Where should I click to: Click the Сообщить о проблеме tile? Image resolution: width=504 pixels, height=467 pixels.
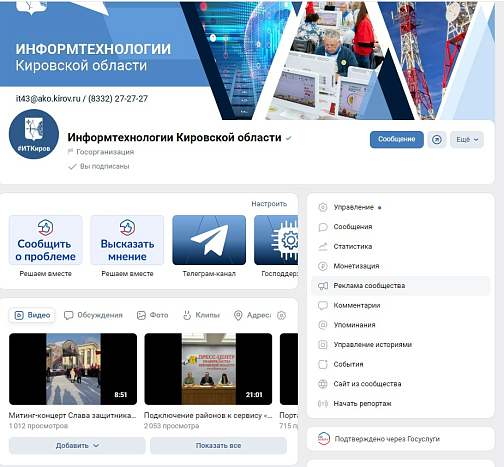tap(46, 240)
